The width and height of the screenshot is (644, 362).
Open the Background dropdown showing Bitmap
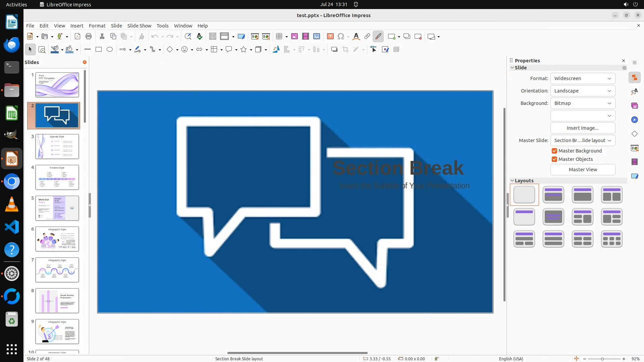coord(583,103)
